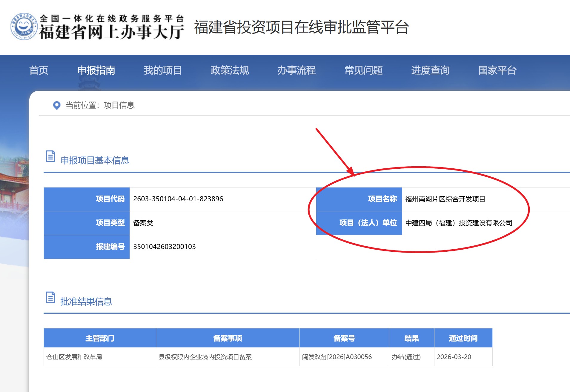Click document icon beside 批准结果信息
This screenshot has height=392, width=570.
coord(50,297)
